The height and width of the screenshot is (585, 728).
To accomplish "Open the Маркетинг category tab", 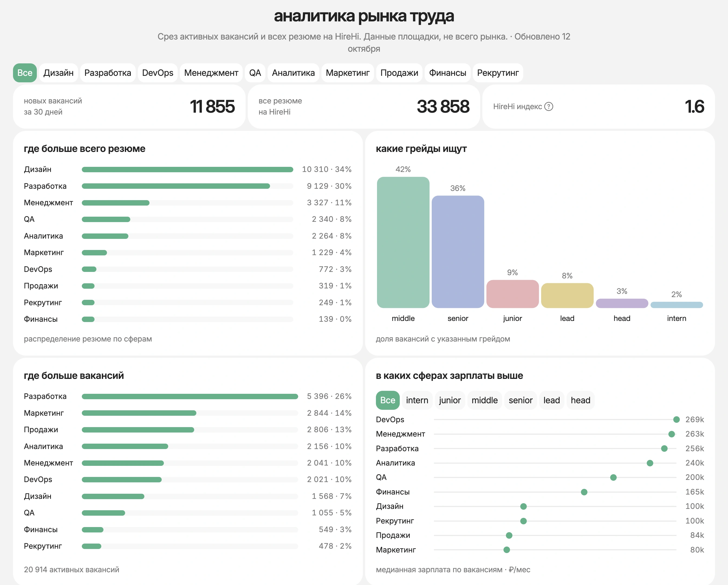I will pyautogui.click(x=348, y=73).
